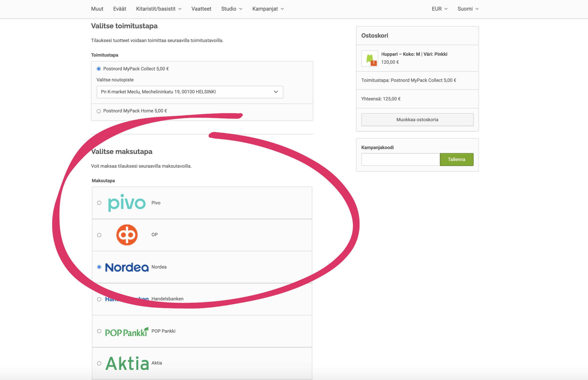This screenshot has height=380, width=588.
Task: Click the green Aktia logo
Action: [x=127, y=363]
